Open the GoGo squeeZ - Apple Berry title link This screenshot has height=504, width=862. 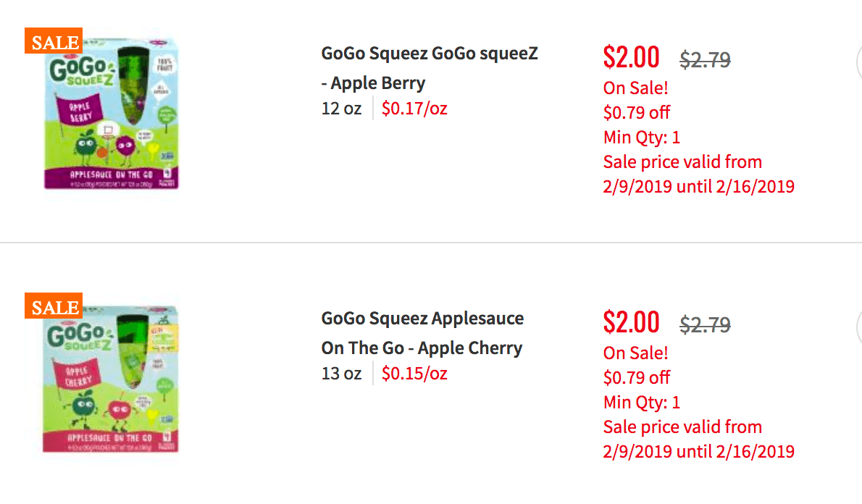click(430, 68)
